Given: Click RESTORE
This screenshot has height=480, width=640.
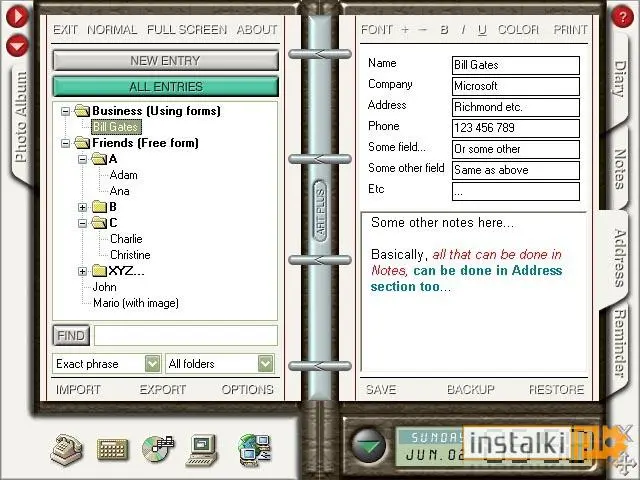Looking at the screenshot, I should pyautogui.click(x=557, y=390).
